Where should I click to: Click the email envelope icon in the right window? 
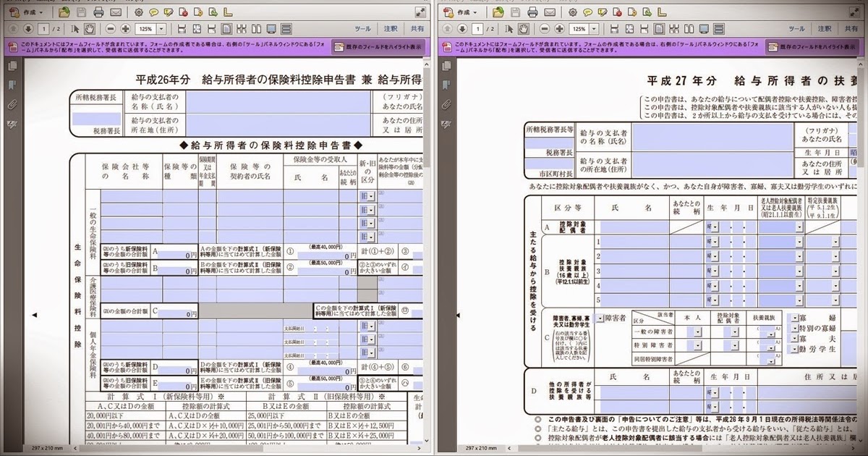550,12
